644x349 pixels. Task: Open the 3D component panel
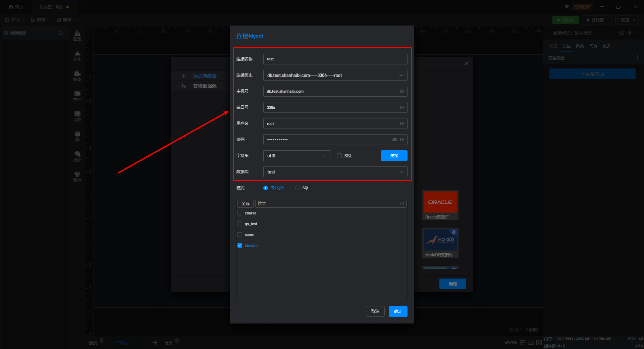[77, 136]
